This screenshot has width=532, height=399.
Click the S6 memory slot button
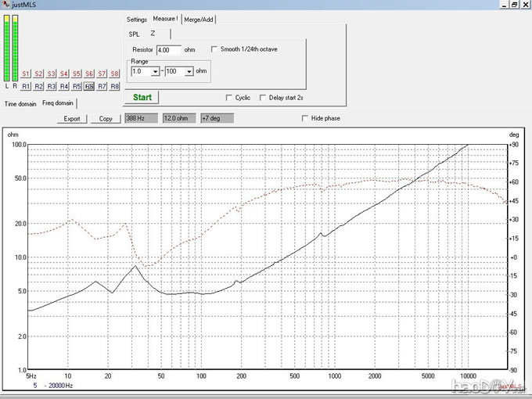click(x=89, y=74)
